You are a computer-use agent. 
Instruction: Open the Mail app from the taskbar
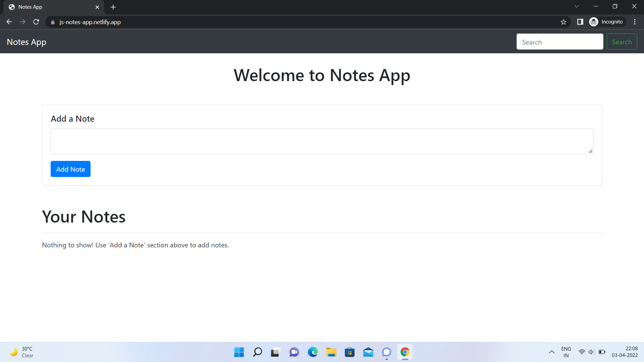(368, 352)
